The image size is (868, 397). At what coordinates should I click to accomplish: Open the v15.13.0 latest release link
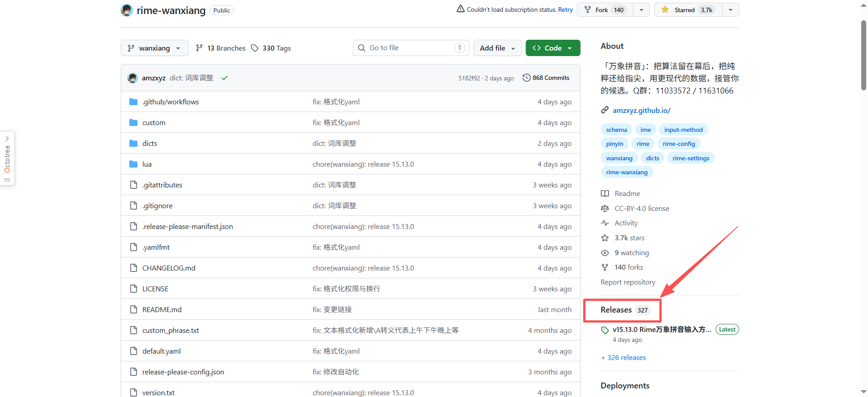(662, 329)
